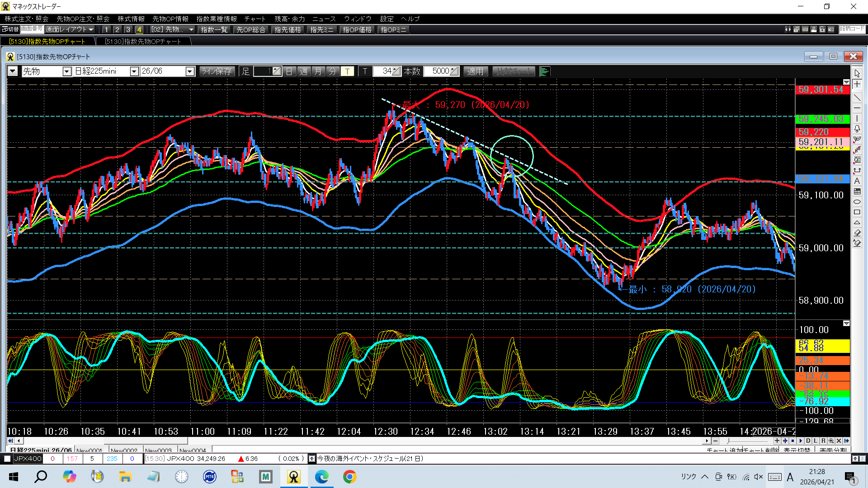Toggle the 週 weekly timeframe button
The height and width of the screenshot is (488, 868).
click(304, 71)
